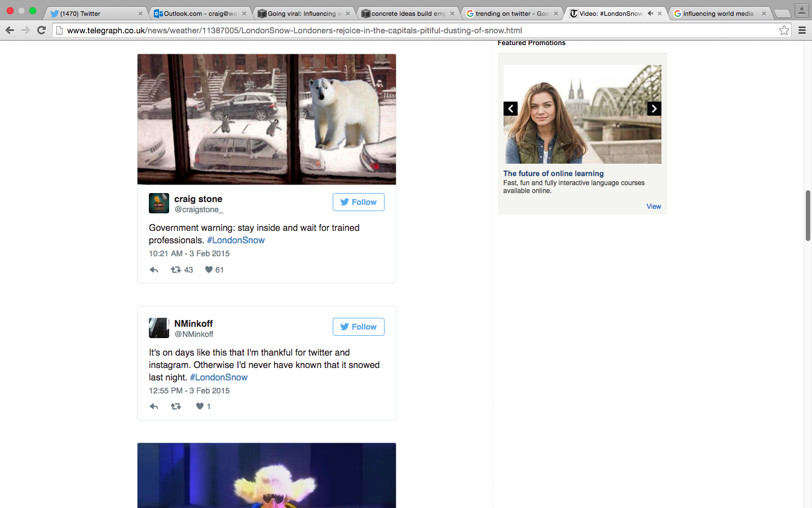Image resolution: width=812 pixels, height=508 pixels.
Task: Mute audio on the #LondonSnow tab
Action: 650,14
